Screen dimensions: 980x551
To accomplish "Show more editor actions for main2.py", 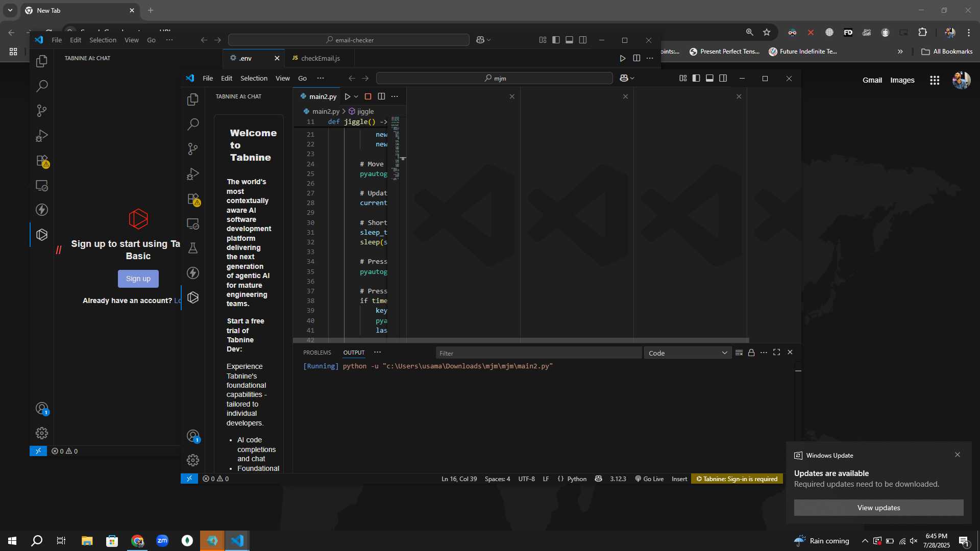I will (x=395, y=96).
